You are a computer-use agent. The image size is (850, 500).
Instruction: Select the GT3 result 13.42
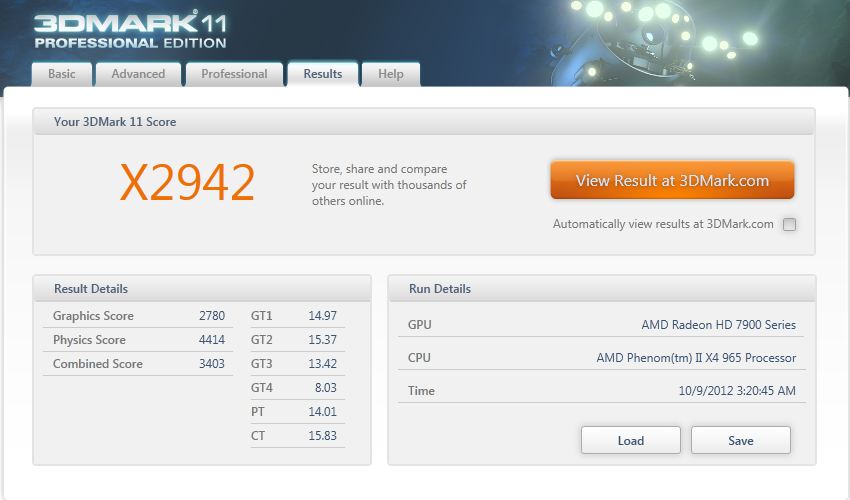tap(323, 363)
